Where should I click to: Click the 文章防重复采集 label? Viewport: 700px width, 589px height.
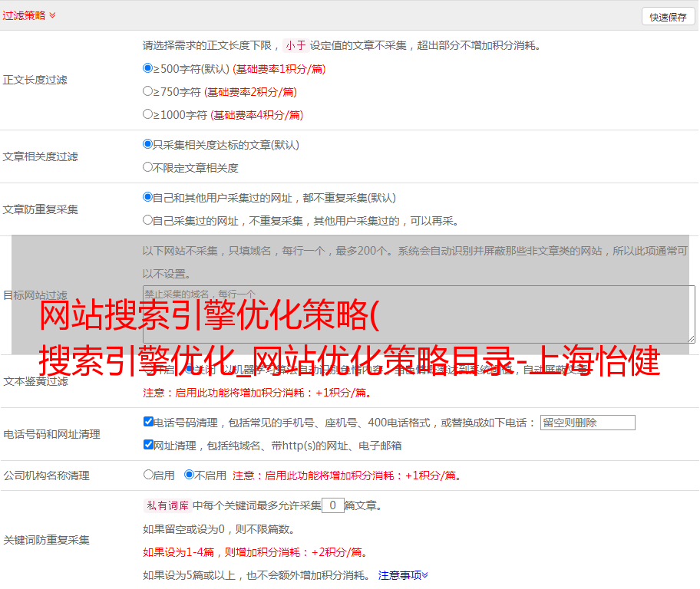tap(40, 209)
